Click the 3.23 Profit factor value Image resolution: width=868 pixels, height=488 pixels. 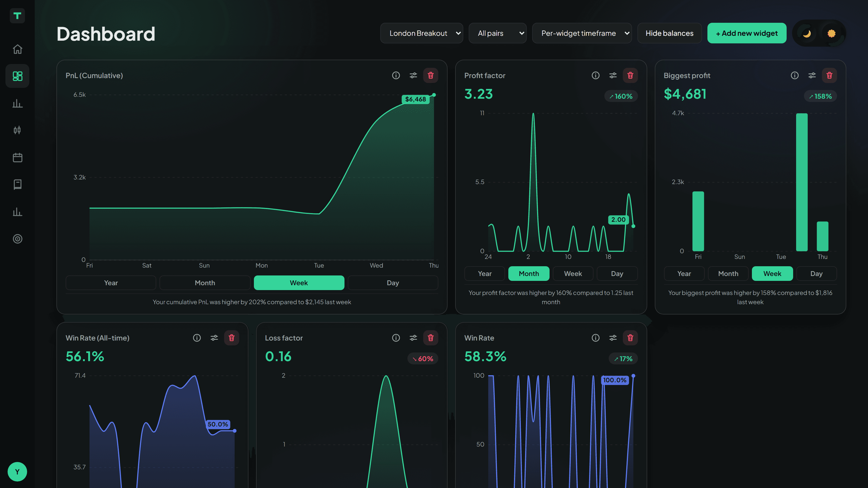[478, 94]
